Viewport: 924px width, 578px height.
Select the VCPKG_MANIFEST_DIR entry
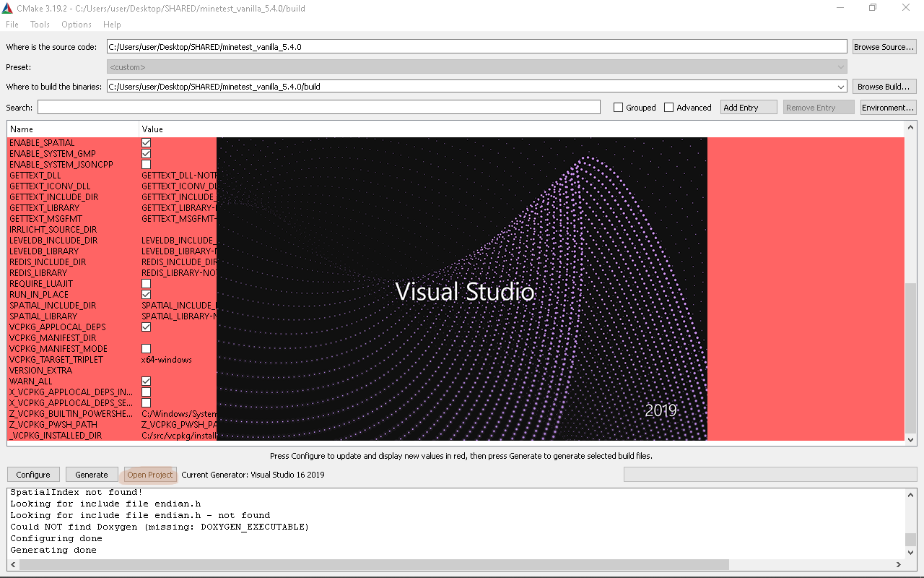[x=53, y=338]
